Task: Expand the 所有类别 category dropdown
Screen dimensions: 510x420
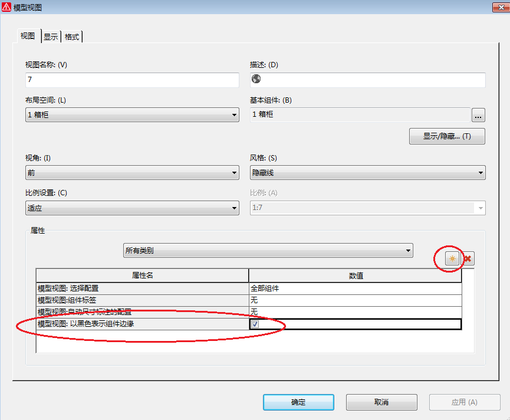Action: click(x=408, y=250)
